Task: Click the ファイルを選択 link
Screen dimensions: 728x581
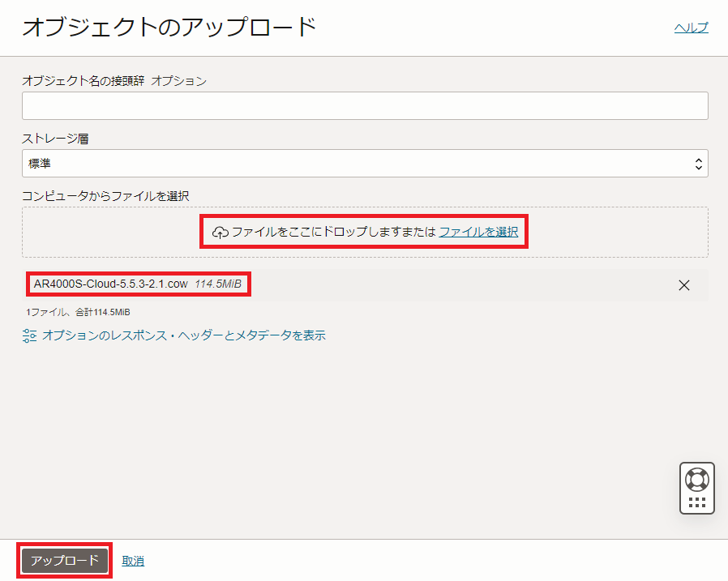Action: tap(478, 232)
